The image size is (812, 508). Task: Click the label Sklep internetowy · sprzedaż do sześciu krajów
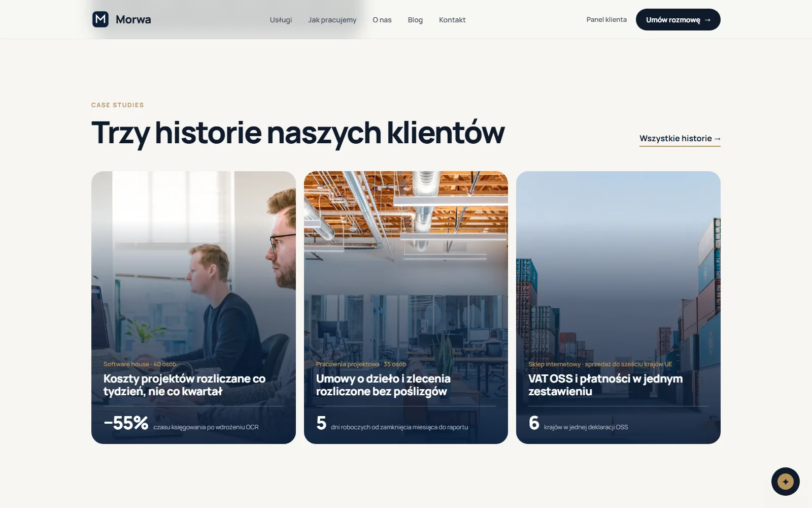[600, 364]
